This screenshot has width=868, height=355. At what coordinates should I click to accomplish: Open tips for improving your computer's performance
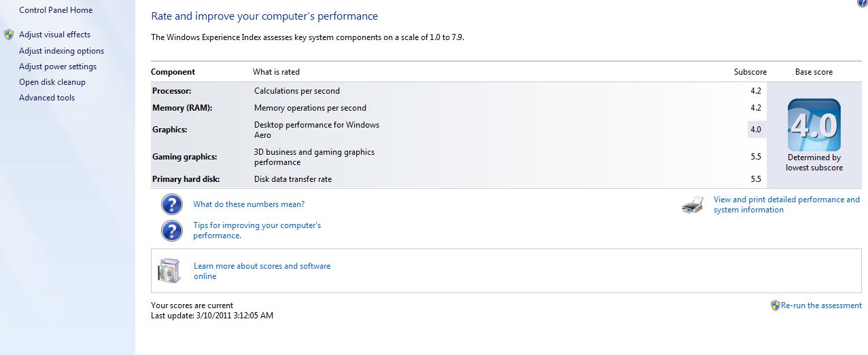[257, 230]
